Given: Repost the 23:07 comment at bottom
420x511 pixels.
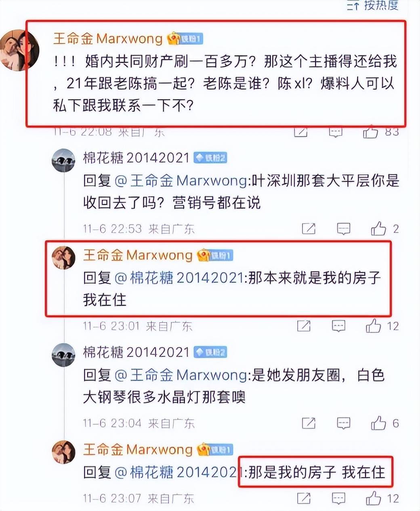Looking at the screenshot, I should (x=304, y=498).
